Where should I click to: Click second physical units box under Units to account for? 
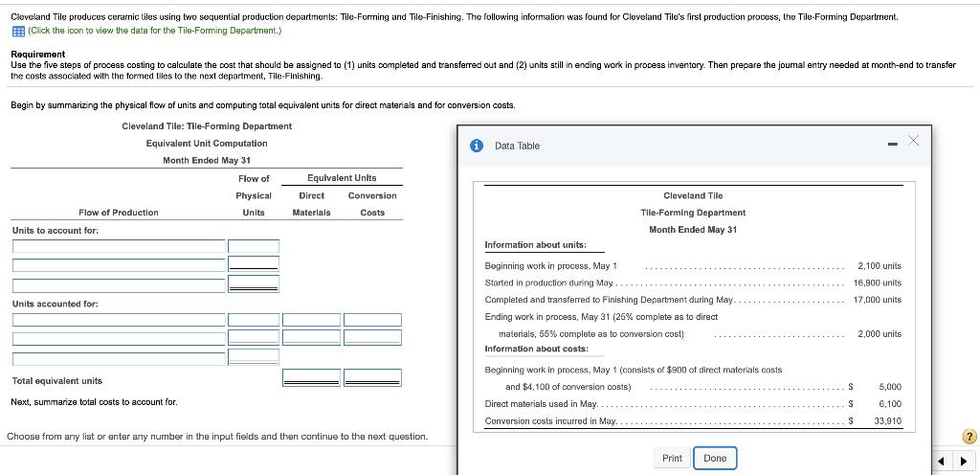(x=253, y=264)
